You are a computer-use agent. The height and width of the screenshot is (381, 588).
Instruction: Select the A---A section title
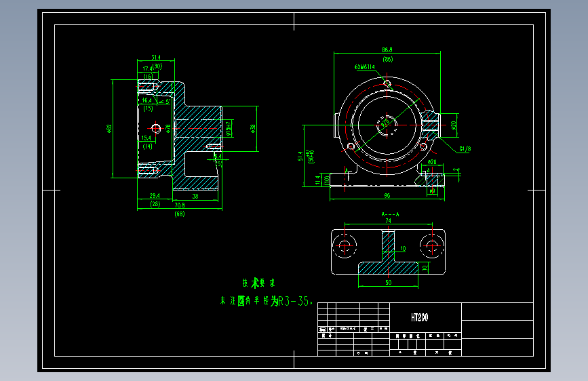coord(390,214)
